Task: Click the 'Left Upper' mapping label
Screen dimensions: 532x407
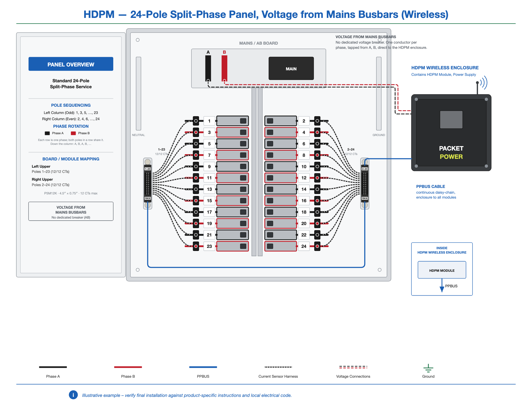Action: coord(41,166)
